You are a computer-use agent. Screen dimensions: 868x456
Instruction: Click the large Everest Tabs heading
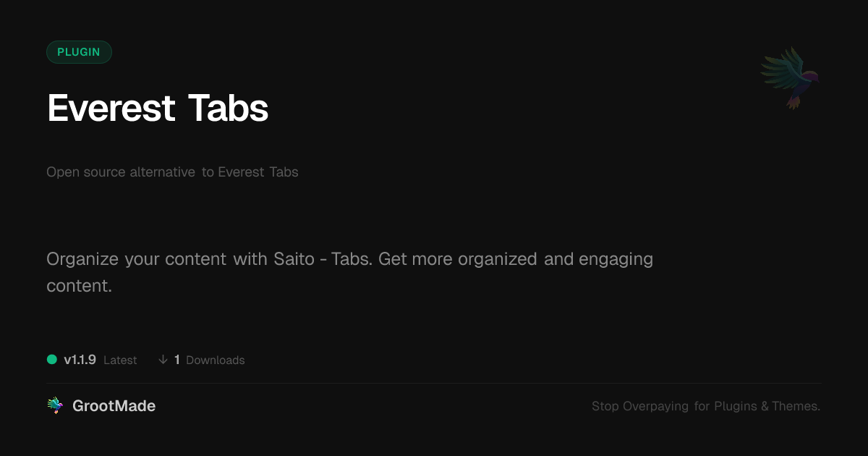point(158,109)
